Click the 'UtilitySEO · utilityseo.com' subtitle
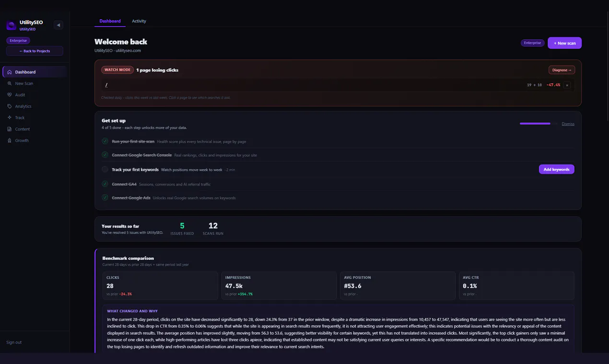Viewport: 609px width, 364px height. [117, 50]
